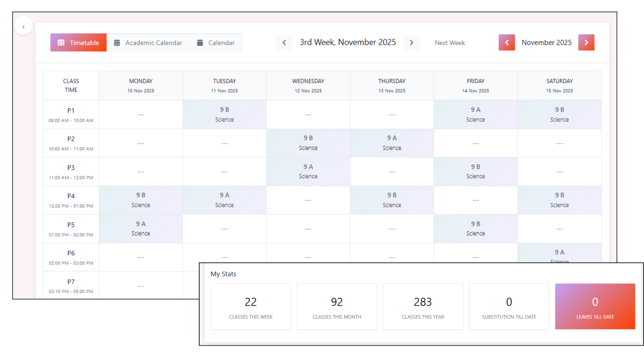Click the Academic Calendar icon
Viewport: 644px width, 362px height.
(117, 43)
